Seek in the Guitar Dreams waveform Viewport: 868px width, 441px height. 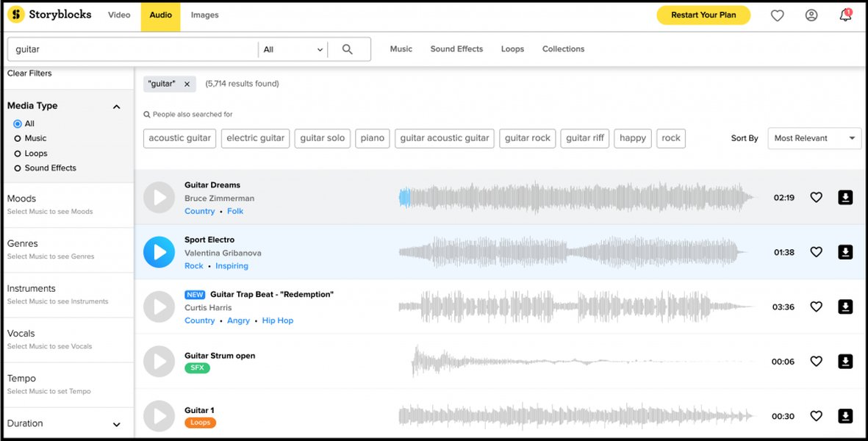pos(575,198)
